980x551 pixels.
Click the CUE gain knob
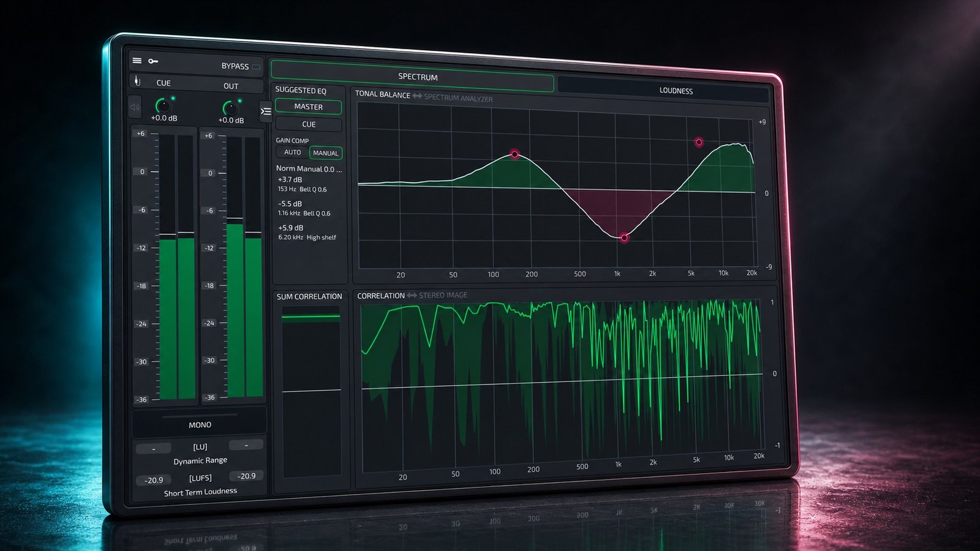163,105
